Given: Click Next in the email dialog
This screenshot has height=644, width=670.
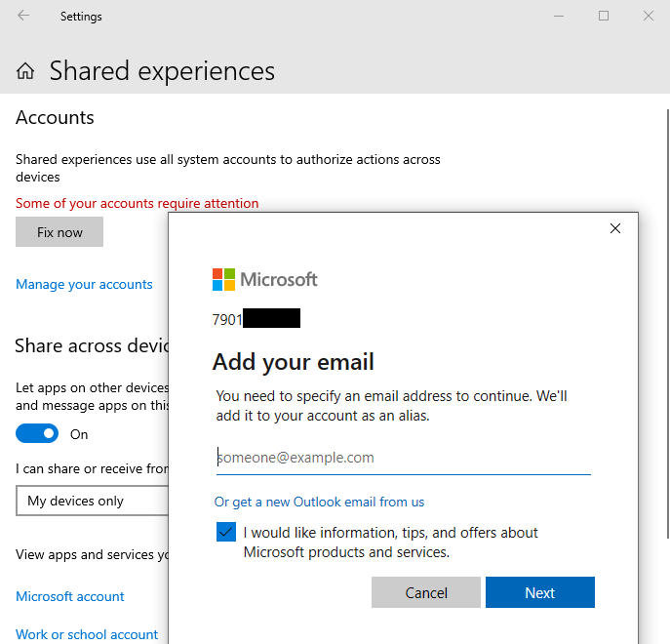Looking at the screenshot, I should tap(540, 592).
